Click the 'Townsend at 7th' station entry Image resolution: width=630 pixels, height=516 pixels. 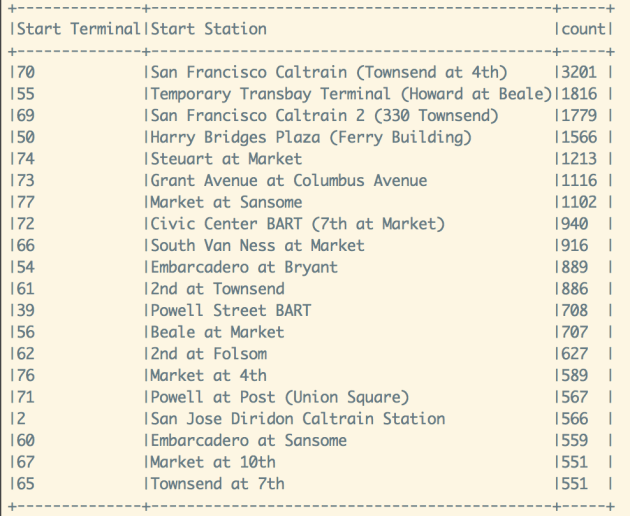tap(218, 484)
